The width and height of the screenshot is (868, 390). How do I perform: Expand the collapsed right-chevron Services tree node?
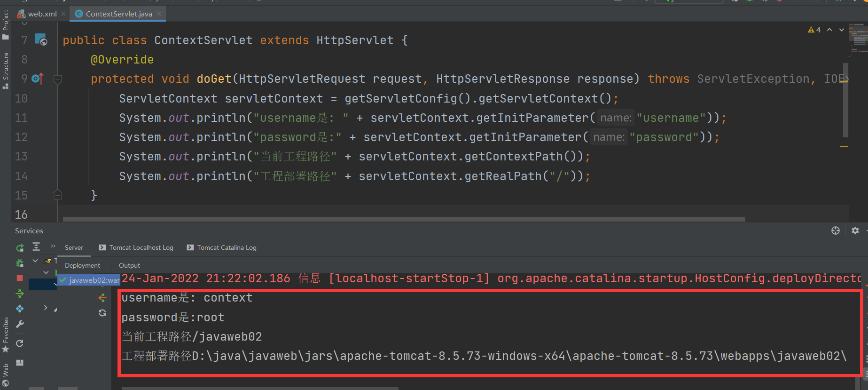46,307
